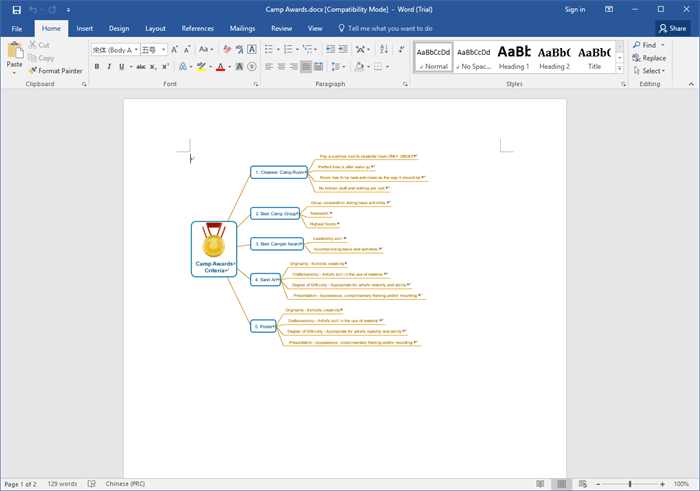The height and width of the screenshot is (491, 700).
Task: Expand font color dropdown arrow
Action: click(229, 67)
